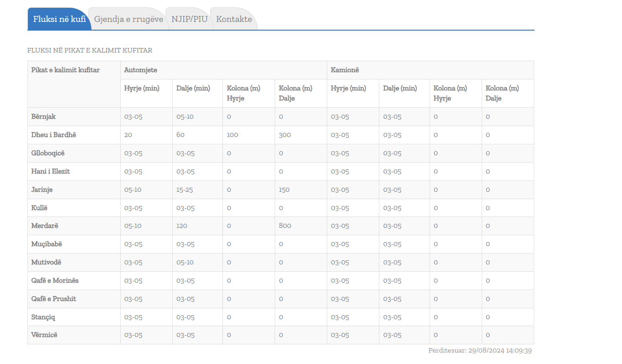The height and width of the screenshot is (364, 622).
Task: Click the Bërnjak row label
Action: click(x=43, y=116)
